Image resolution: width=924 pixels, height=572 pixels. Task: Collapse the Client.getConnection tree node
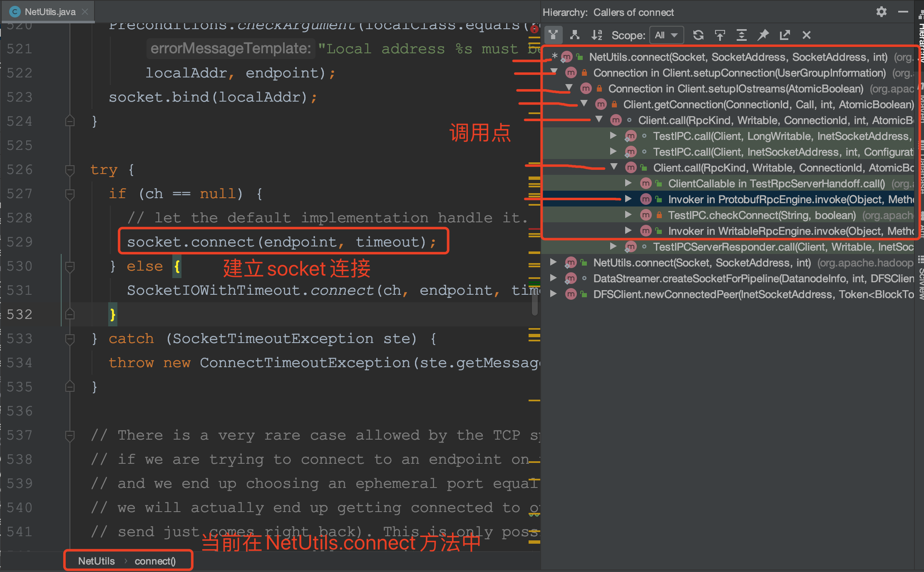coord(585,104)
